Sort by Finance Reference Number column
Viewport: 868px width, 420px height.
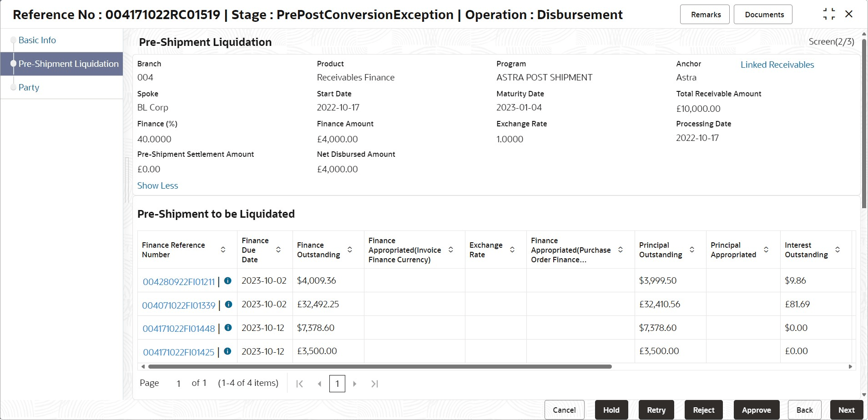click(x=223, y=250)
